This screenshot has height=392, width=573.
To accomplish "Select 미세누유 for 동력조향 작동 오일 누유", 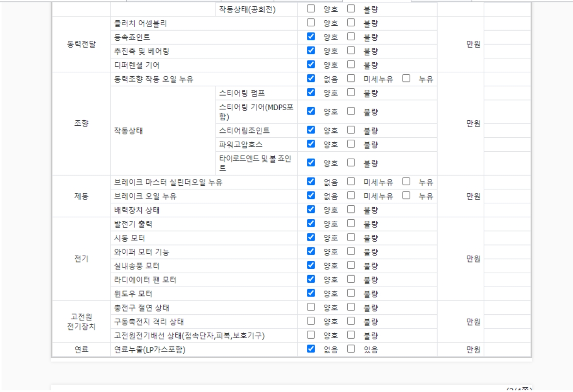I will pyautogui.click(x=351, y=79).
